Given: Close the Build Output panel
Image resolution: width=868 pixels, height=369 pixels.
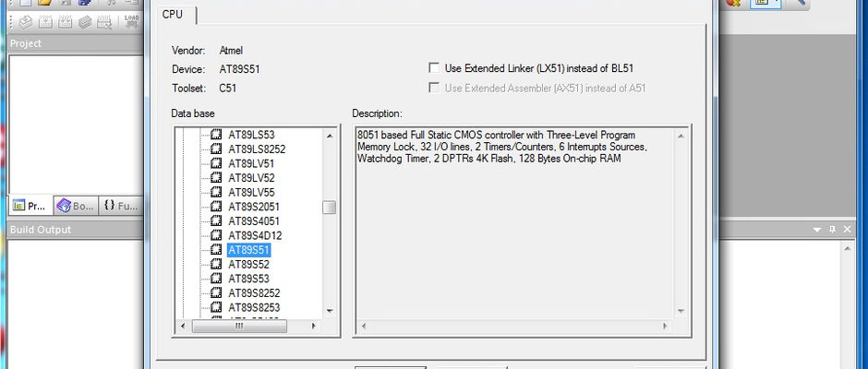Looking at the screenshot, I should (847, 229).
